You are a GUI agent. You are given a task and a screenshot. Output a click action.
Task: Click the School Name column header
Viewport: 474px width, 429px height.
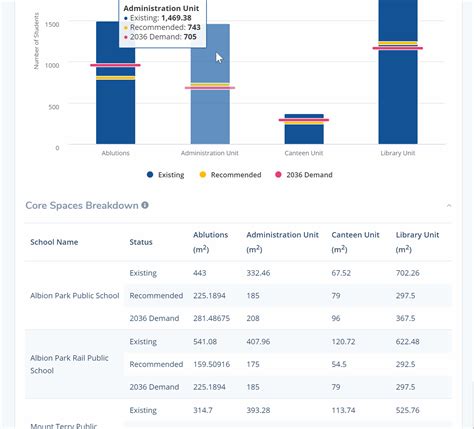pos(54,242)
